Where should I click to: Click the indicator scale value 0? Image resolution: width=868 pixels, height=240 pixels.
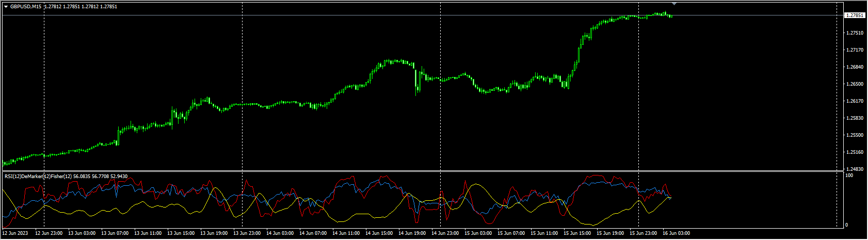coord(846,225)
